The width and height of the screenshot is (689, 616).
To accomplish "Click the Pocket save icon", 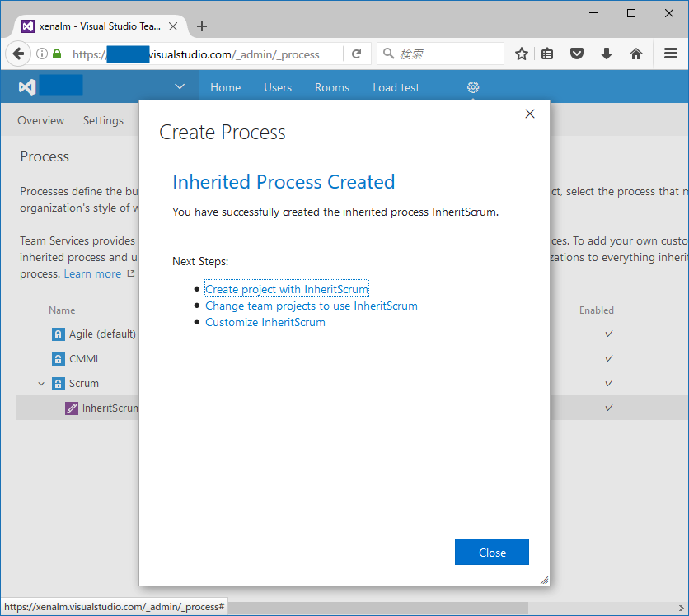I will coord(577,54).
